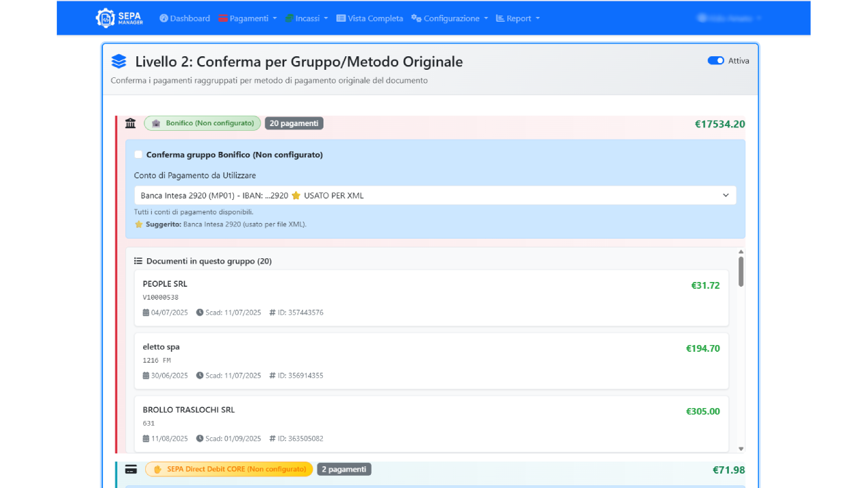868x488 pixels.
Task: Click the document list scrollbar down arrow
Action: (x=741, y=449)
